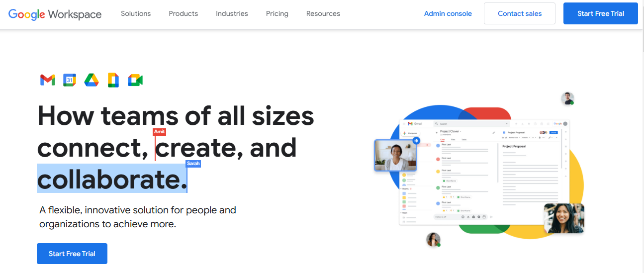644x273 pixels.
Task: Click the woman's avatar below the illustration
Action: 433,240
